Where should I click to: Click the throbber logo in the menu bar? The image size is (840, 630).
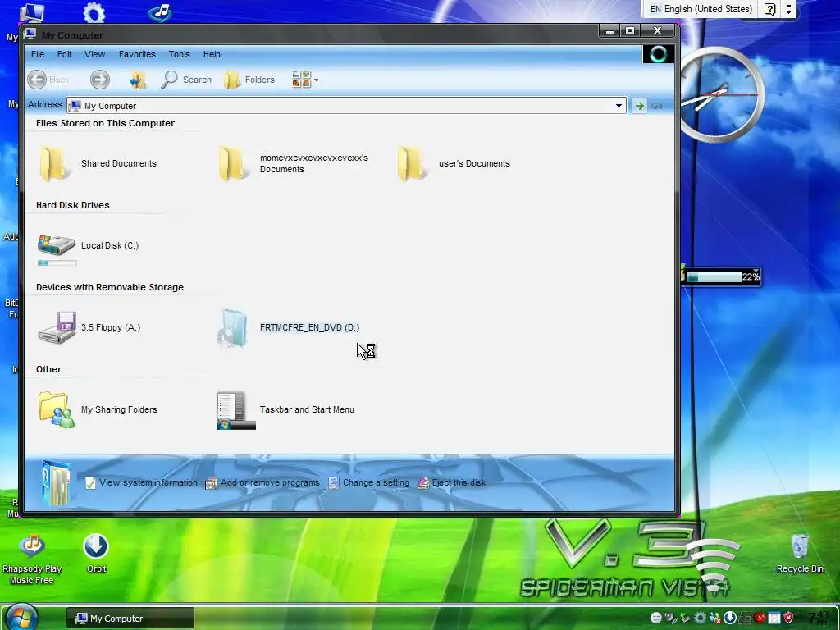[659, 54]
